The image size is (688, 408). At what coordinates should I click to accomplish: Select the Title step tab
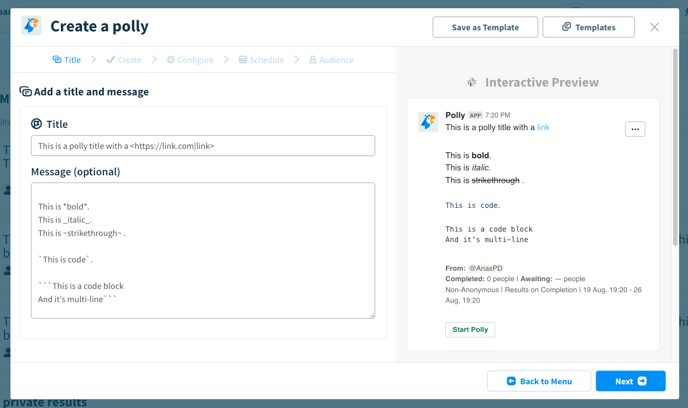[x=67, y=60]
